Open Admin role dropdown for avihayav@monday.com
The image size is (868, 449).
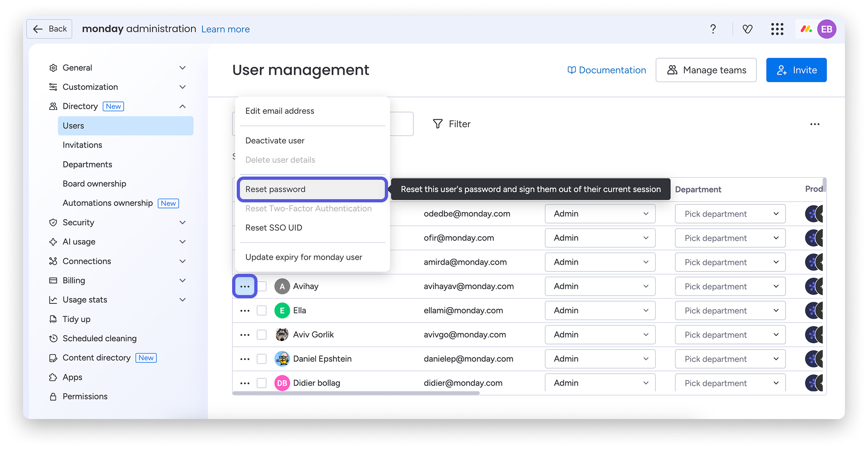(600, 286)
